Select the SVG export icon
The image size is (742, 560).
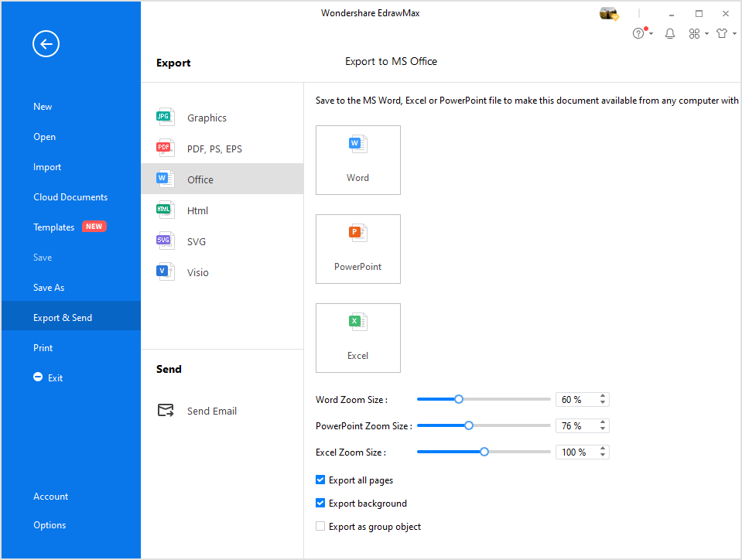(x=165, y=241)
